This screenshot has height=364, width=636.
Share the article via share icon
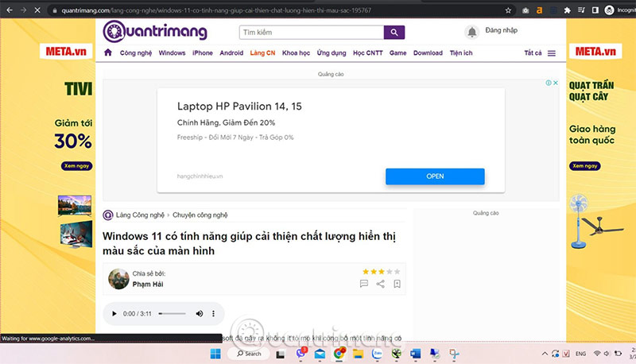click(x=380, y=284)
